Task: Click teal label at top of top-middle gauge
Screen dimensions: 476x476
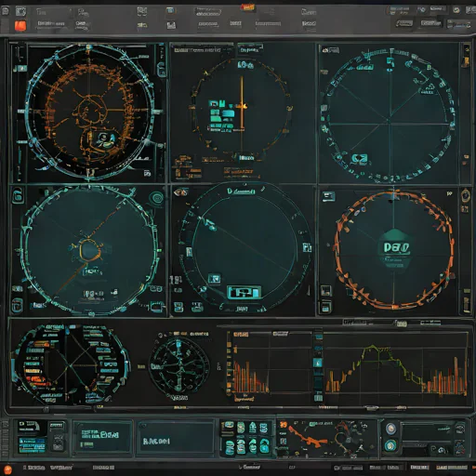Action: tap(245, 65)
